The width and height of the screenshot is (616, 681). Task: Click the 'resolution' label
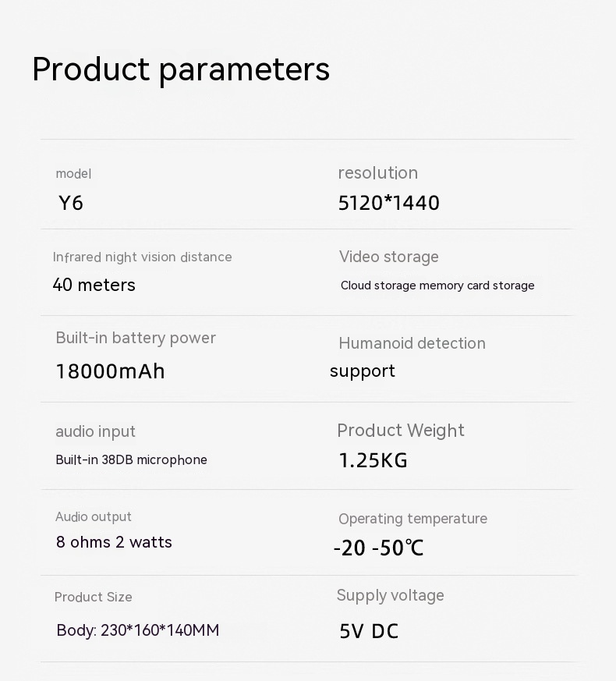point(378,173)
